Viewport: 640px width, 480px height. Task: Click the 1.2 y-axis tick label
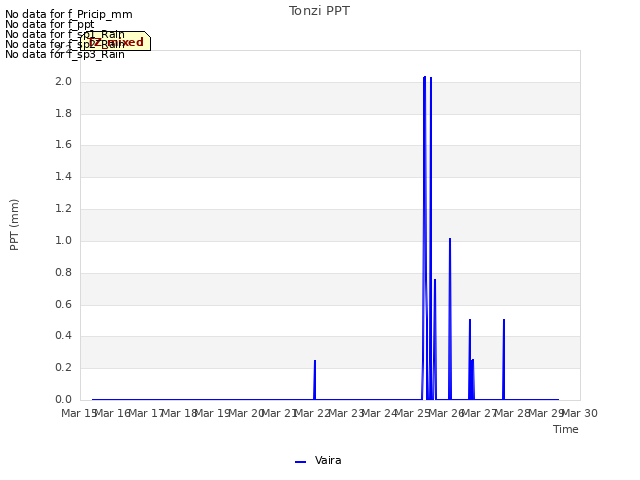pos(63,209)
